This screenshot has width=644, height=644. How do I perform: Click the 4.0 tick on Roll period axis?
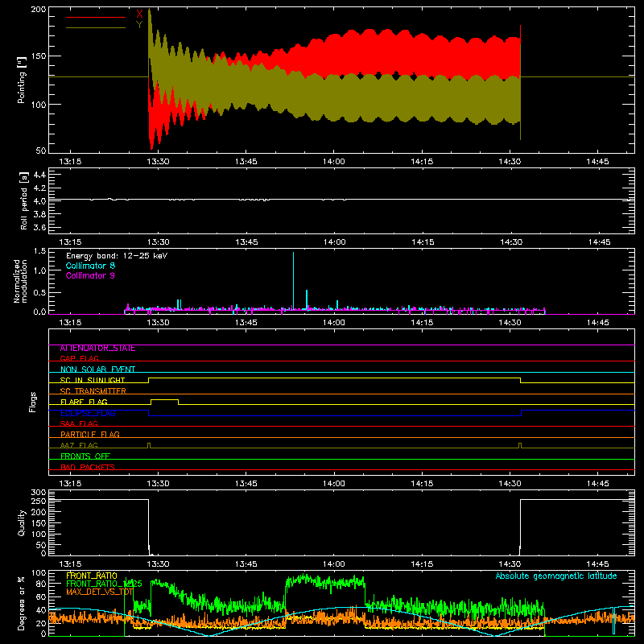click(39, 201)
